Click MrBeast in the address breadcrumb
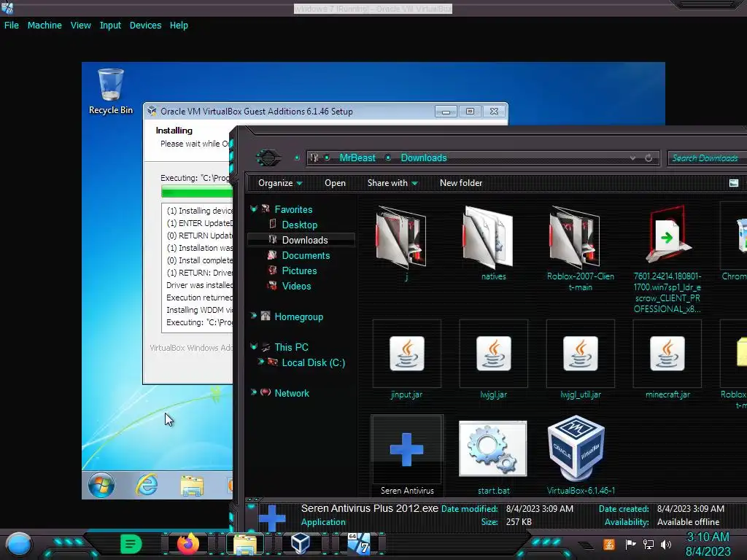 point(357,157)
